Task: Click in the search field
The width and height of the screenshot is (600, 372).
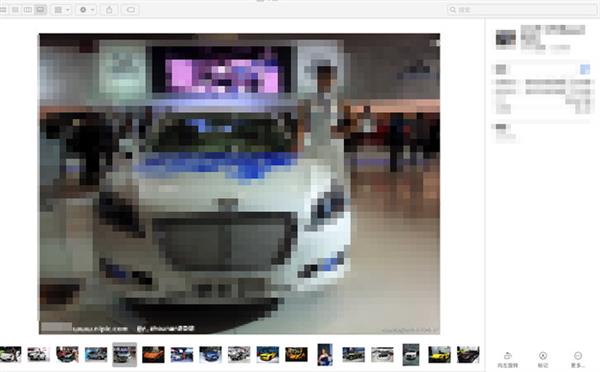Action: tap(522, 10)
